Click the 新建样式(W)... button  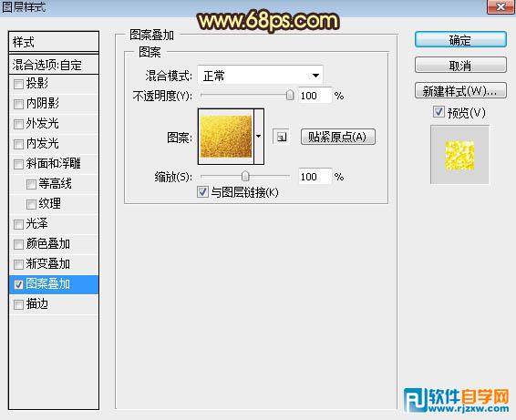tap(460, 90)
